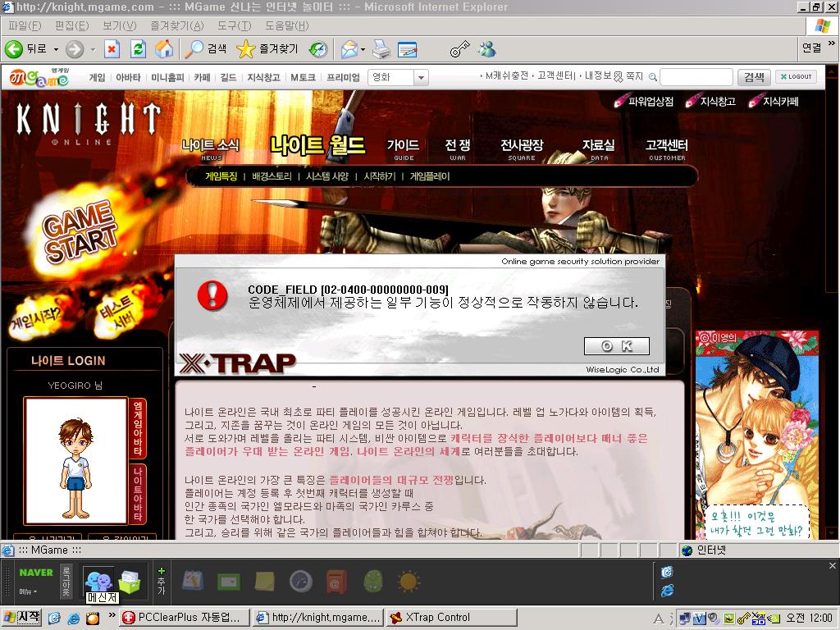Open the 편집(E) menu
The image size is (840, 630).
click(72, 25)
